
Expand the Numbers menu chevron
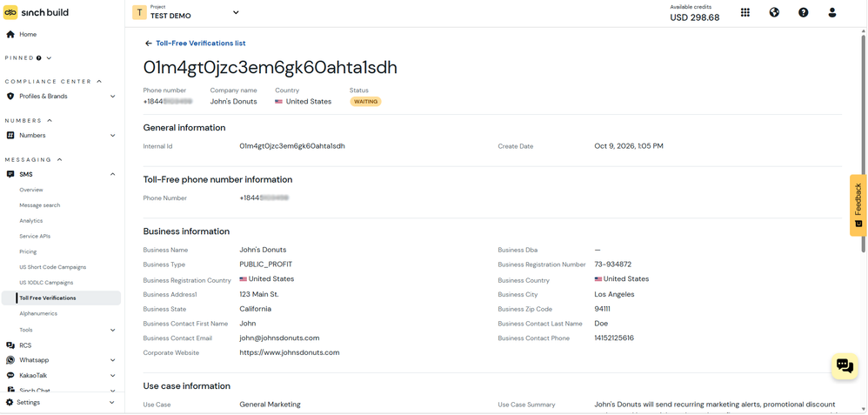point(112,135)
